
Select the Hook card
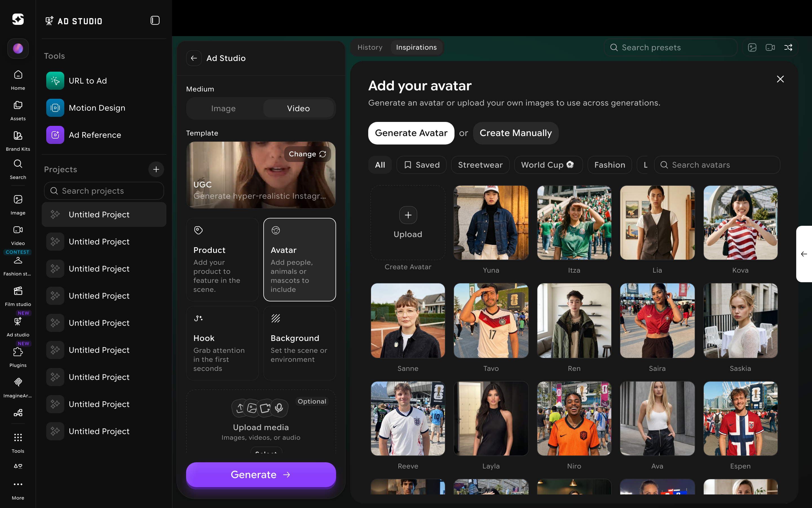tap(222, 343)
